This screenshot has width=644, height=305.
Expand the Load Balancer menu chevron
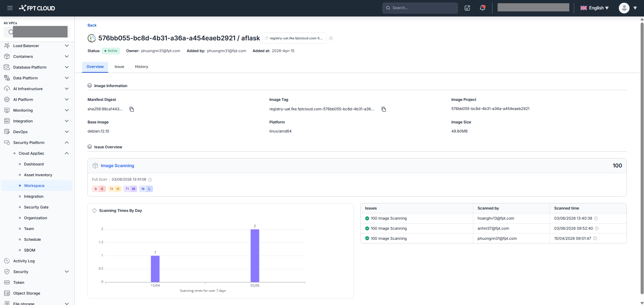[x=67, y=46]
